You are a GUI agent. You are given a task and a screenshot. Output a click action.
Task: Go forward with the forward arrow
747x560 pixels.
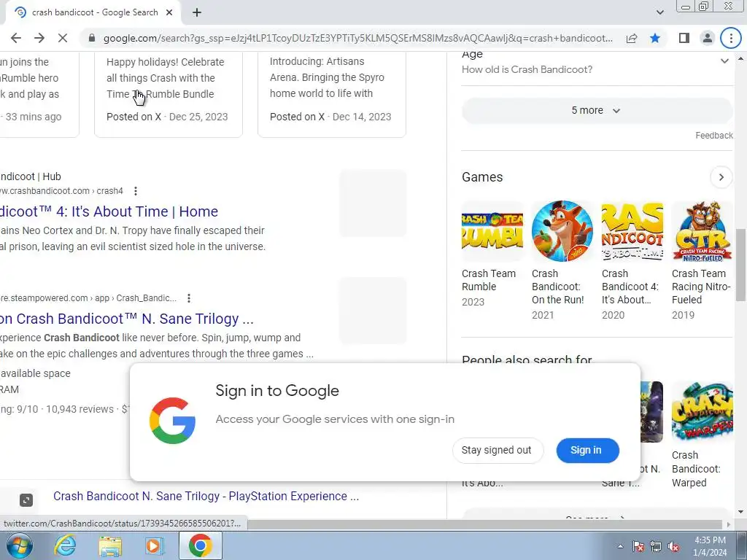(x=39, y=38)
